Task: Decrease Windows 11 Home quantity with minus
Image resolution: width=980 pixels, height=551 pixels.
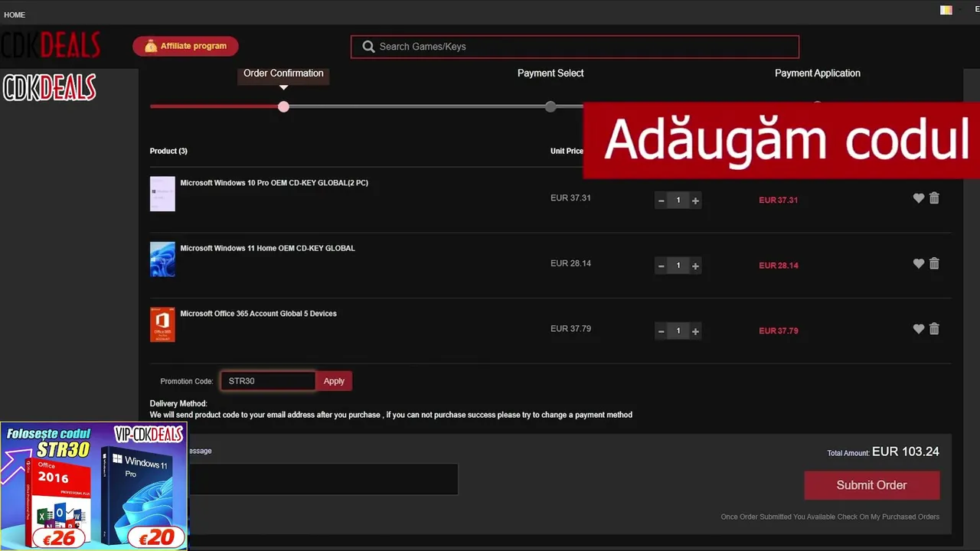Action: (661, 266)
